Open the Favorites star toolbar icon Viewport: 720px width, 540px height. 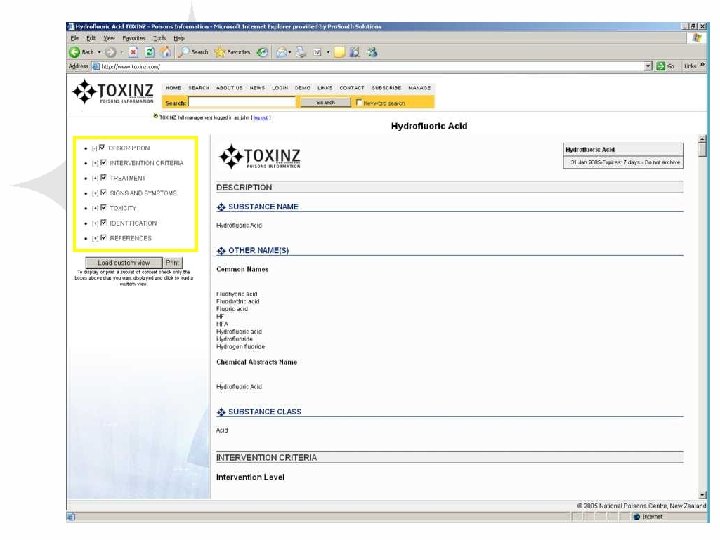tap(220, 52)
